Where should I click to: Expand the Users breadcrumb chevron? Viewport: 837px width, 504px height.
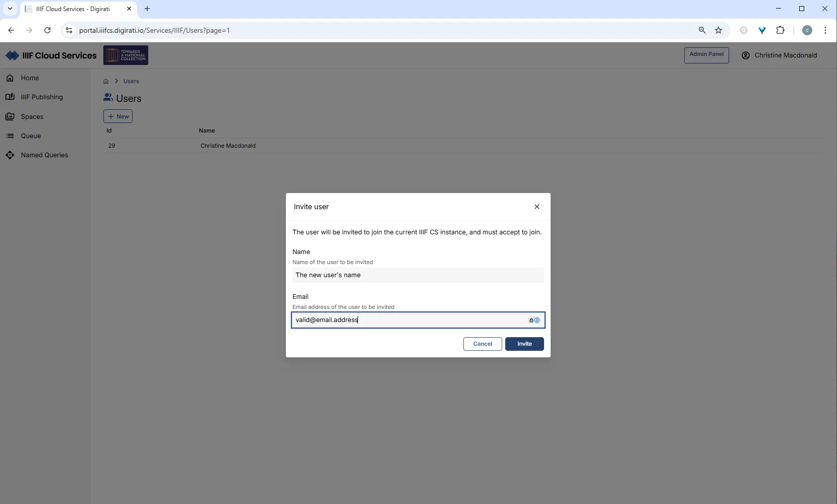pos(116,81)
